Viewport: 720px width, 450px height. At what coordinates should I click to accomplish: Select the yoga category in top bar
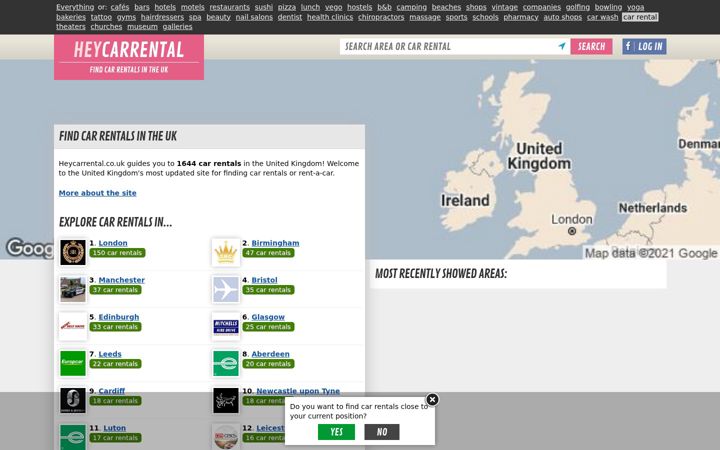pyautogui.click(x=636, y=7)
